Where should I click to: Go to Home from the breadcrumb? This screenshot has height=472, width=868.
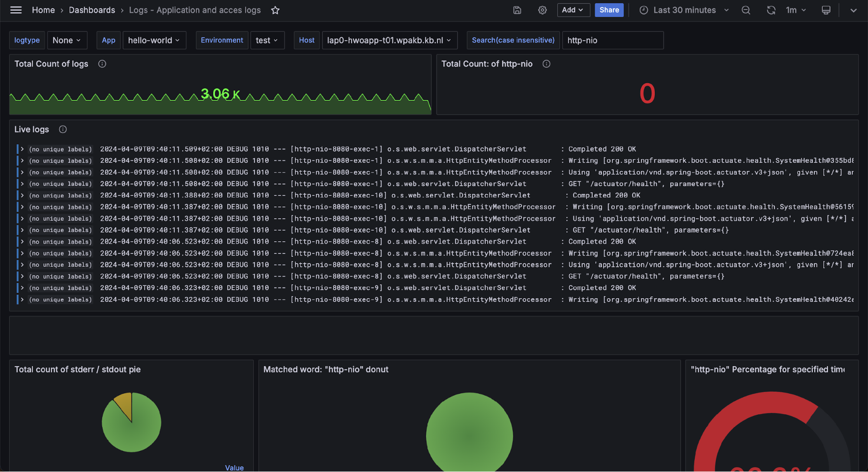click(x=43, y=10)
